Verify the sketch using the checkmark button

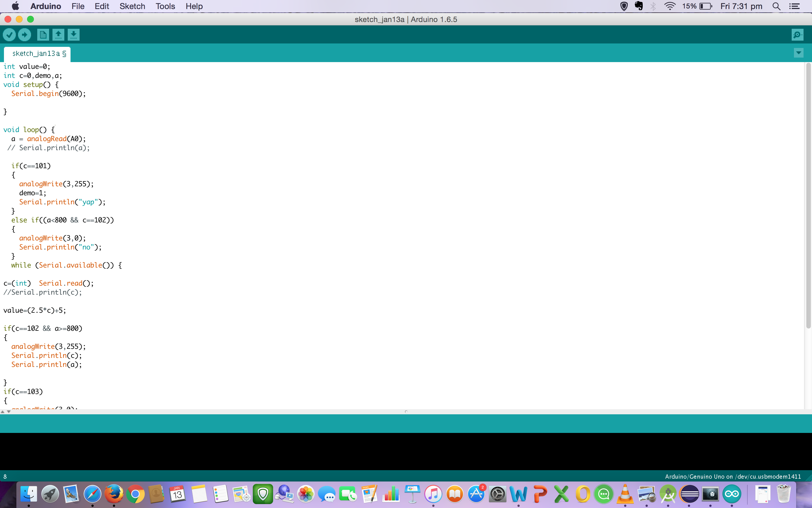(9, 35)
